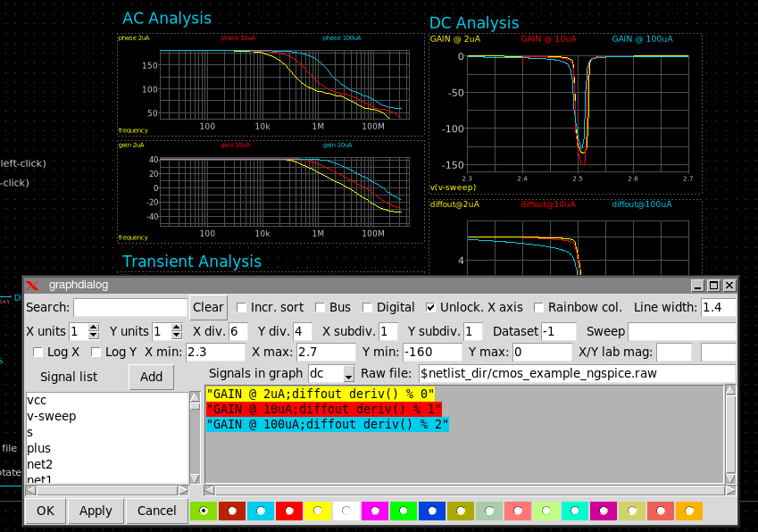The image size is (758, 532).
Task: Click the Y units spinner arrows
Action: pos(179,331)
